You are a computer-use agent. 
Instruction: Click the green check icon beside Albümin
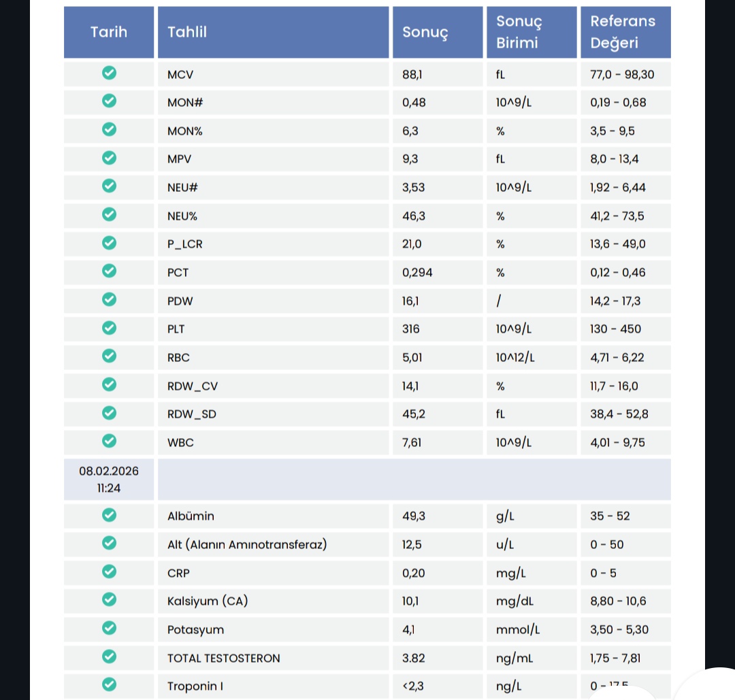(109, 515)
